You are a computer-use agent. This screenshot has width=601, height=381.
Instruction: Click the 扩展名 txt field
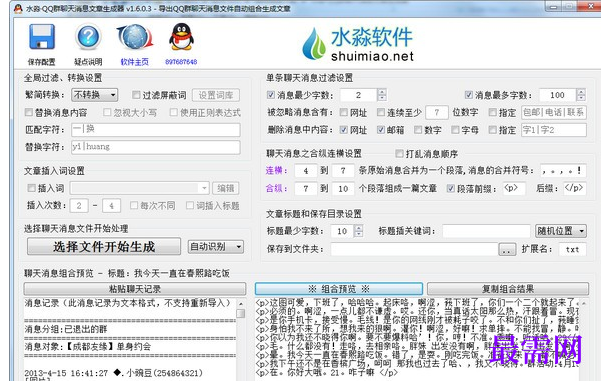click(x=572, y=249)
